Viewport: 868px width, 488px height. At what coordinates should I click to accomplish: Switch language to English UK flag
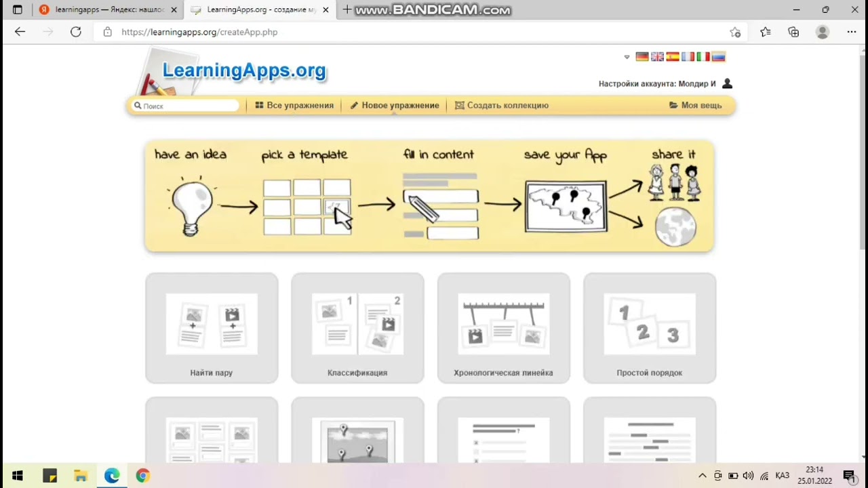657,57
